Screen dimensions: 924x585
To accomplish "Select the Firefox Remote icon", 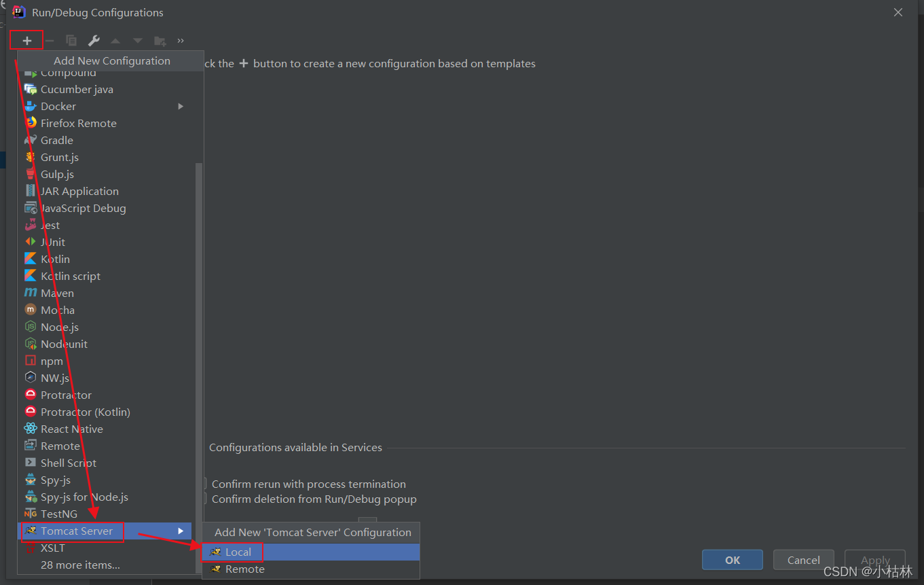I will (31, 123).
